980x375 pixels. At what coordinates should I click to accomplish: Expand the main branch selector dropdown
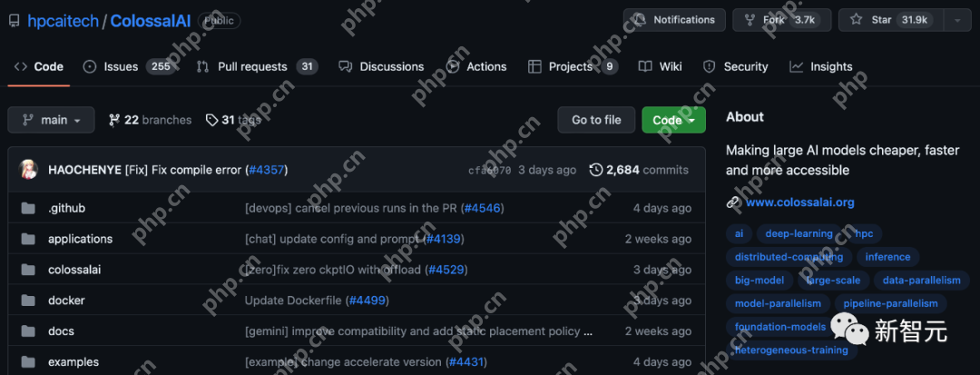pyautogui.click(x=51, y=120)
